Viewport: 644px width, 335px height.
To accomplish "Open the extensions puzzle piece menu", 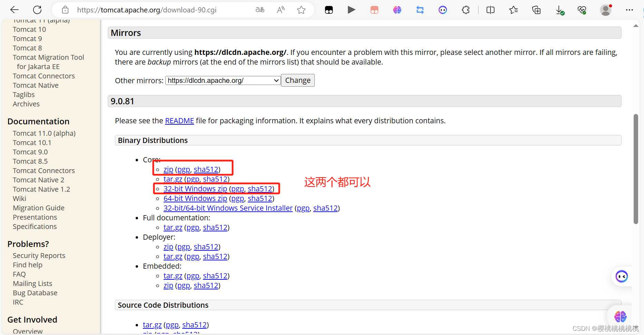I will (x=466, y=10).
